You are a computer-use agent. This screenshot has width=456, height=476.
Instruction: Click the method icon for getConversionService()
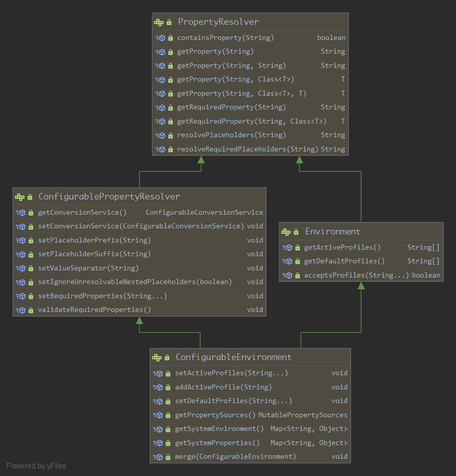(x=21, y=213)
